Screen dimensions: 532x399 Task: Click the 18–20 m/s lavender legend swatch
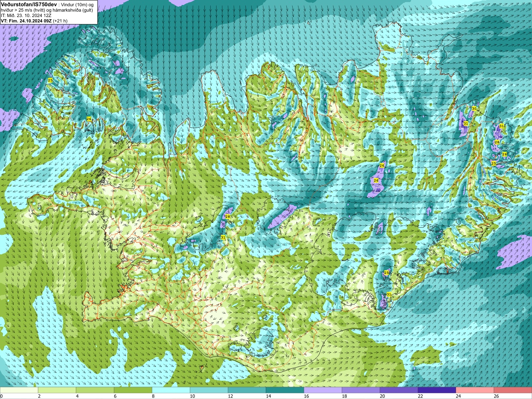(361, 390)
